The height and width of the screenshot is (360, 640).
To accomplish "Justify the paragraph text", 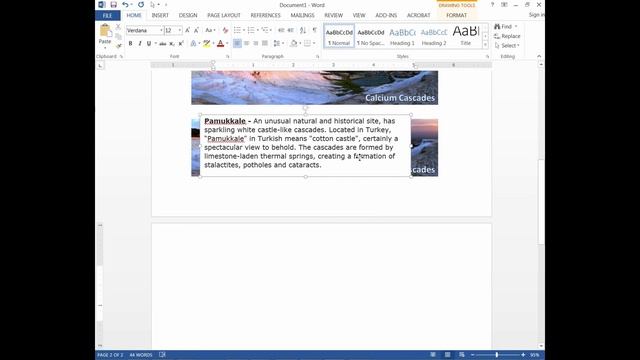I will (x=265, y=43).
